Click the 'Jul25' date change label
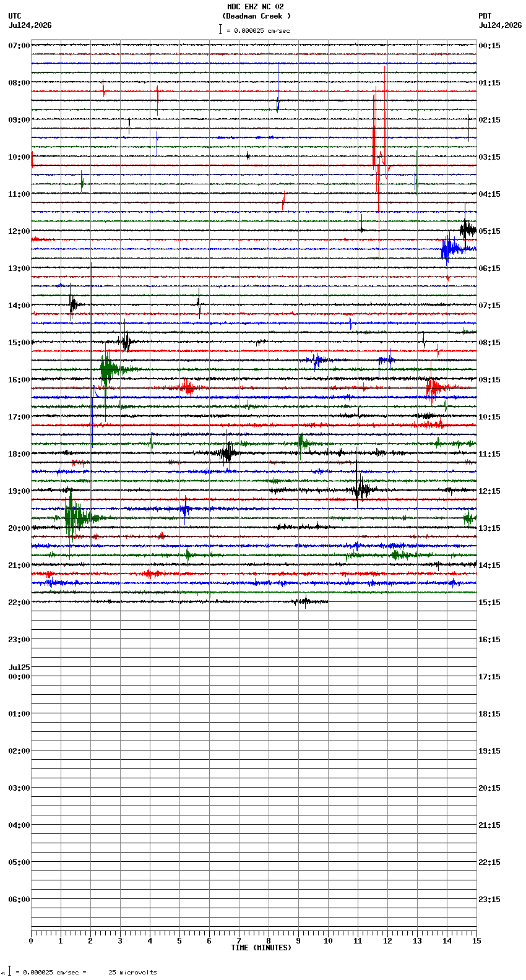The height and width of the screenshot is (980, 526). coord(19,668)
